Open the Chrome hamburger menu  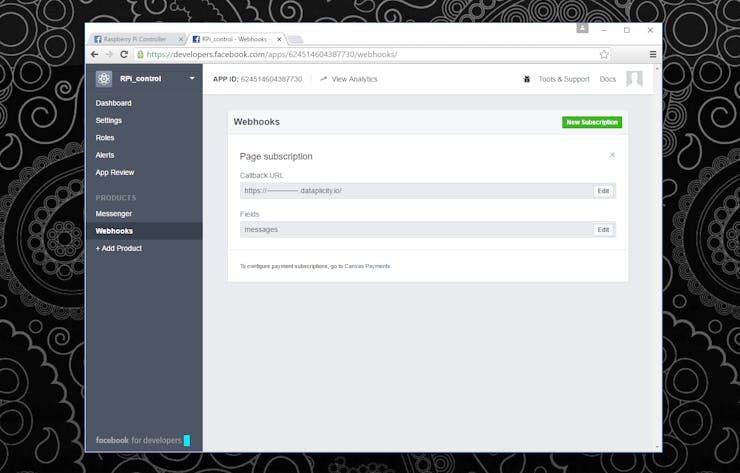tap(653, 54)
